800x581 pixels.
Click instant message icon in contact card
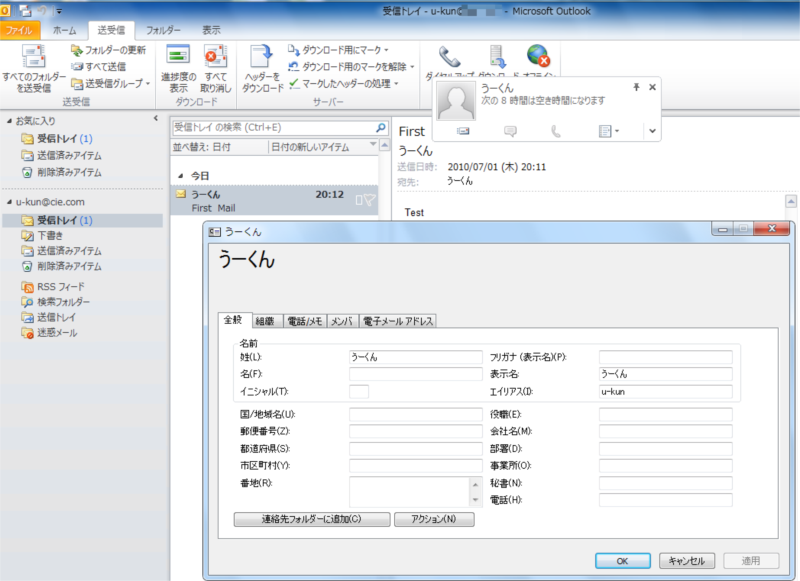[510, 131]
